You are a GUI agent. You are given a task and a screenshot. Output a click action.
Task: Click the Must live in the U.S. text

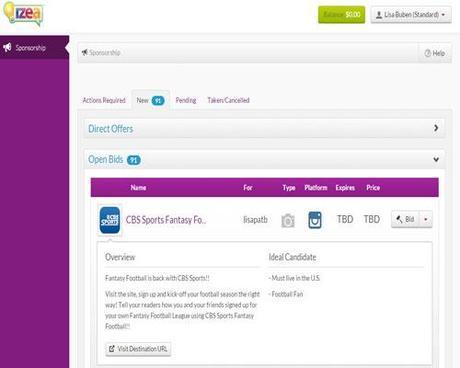(x=295, y=278)
